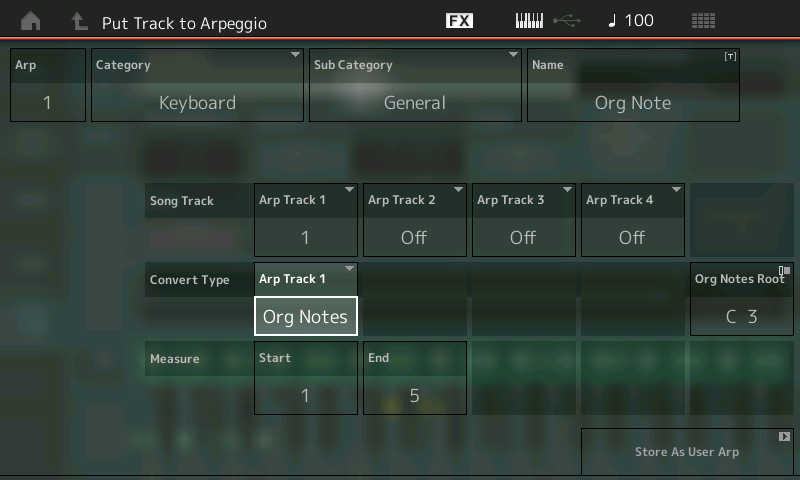Select the Org Notes Root value C 3
This screenshot has height=480, width=800.
click(x=741, y=316)
